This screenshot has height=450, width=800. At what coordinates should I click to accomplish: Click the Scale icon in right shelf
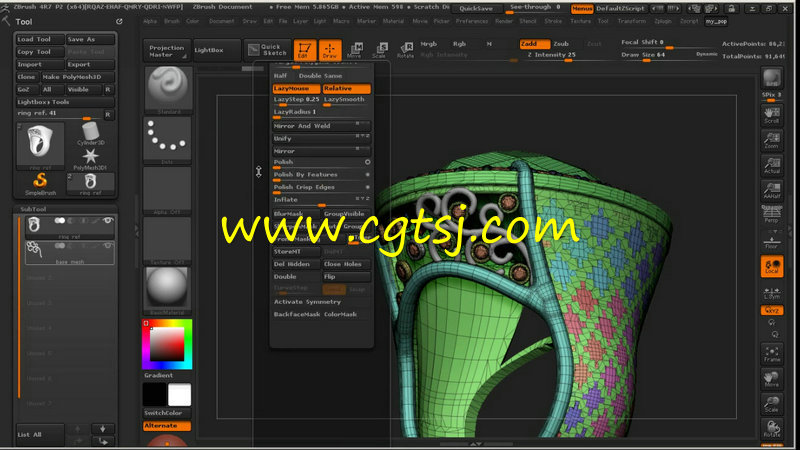pos(772,404)
